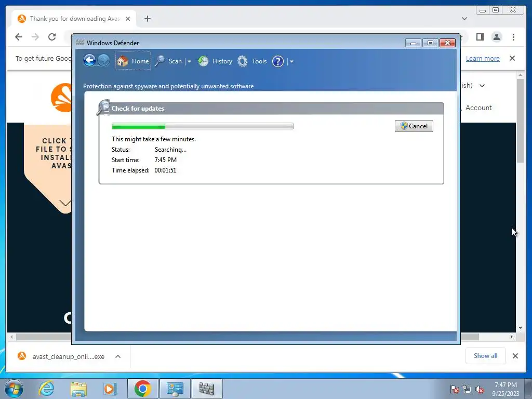Launch Internet Explorer from taskbar
The image size is (532, 399).
point(46,389)
